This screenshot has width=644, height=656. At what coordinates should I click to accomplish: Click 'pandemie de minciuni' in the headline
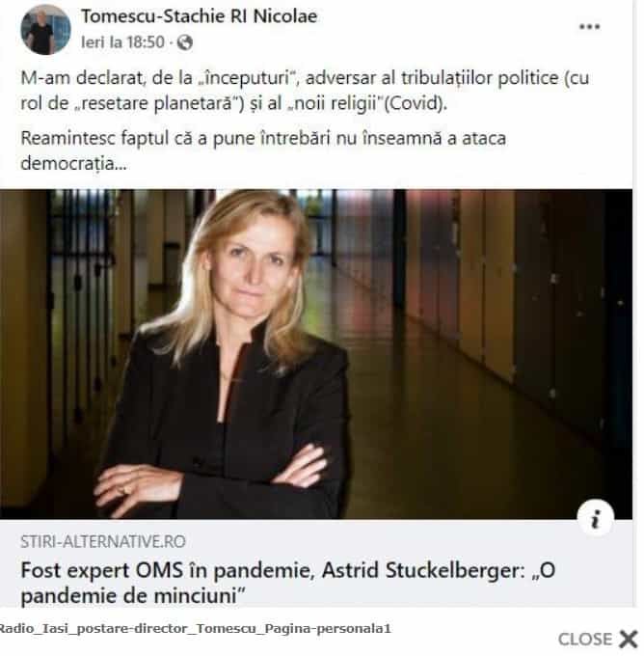(x=129, y=595)
